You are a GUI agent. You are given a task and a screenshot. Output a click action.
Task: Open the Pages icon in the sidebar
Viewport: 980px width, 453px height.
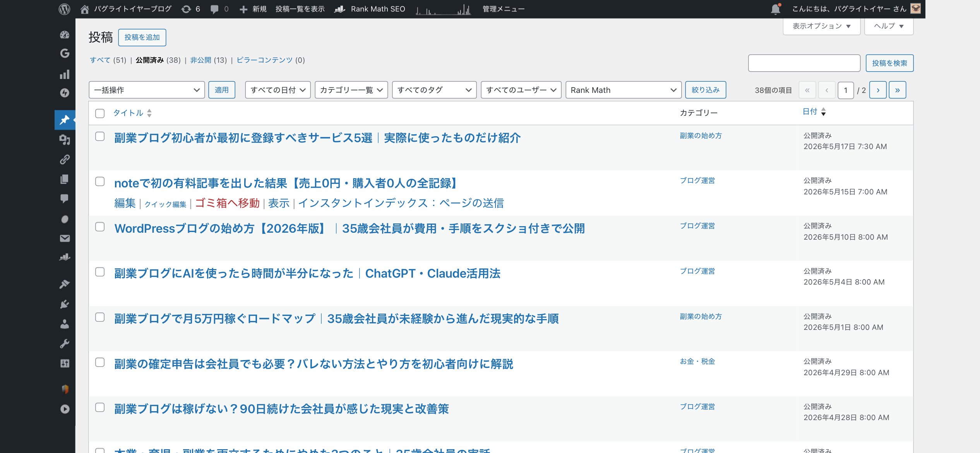pyautogui.click(x=65, y=179)
